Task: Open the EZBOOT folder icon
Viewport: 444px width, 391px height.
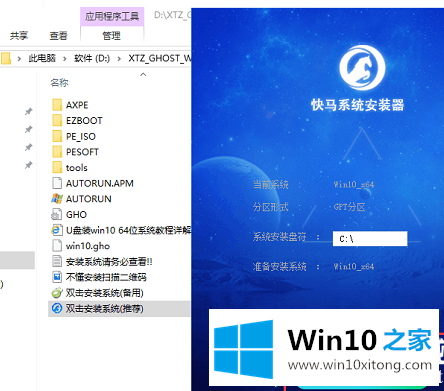Action: [x=57, y=121]
